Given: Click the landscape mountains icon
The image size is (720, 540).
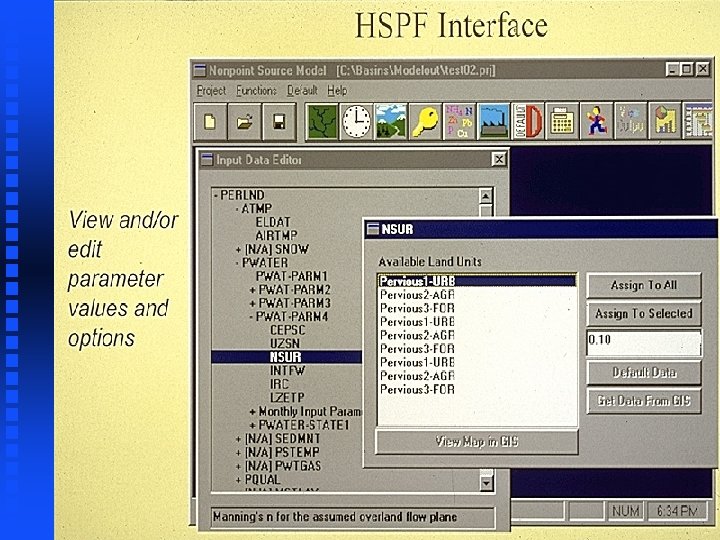Looking at the screenshot, I should [x=390, y=122].
